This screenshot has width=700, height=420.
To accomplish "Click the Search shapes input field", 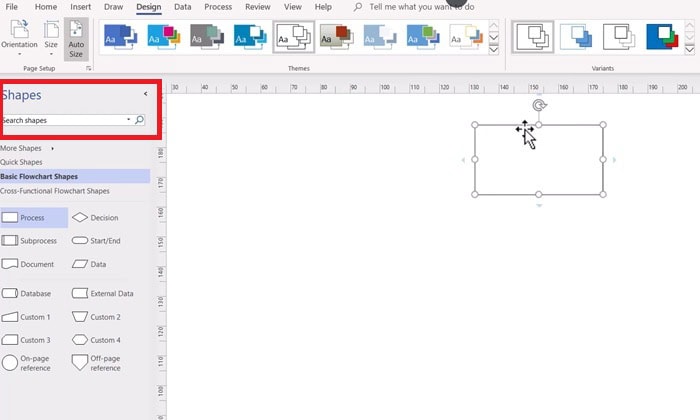I will 62,120.
